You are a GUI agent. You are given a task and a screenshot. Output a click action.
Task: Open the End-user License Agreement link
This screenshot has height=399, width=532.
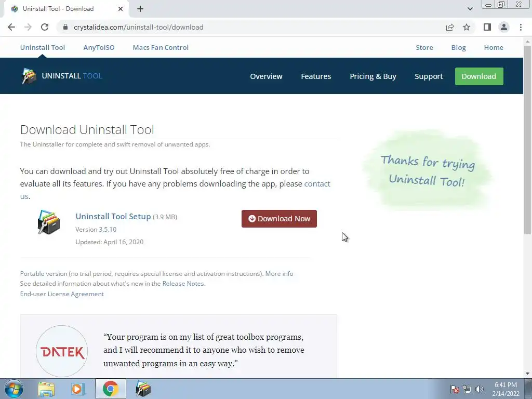[x=62, y=294]
